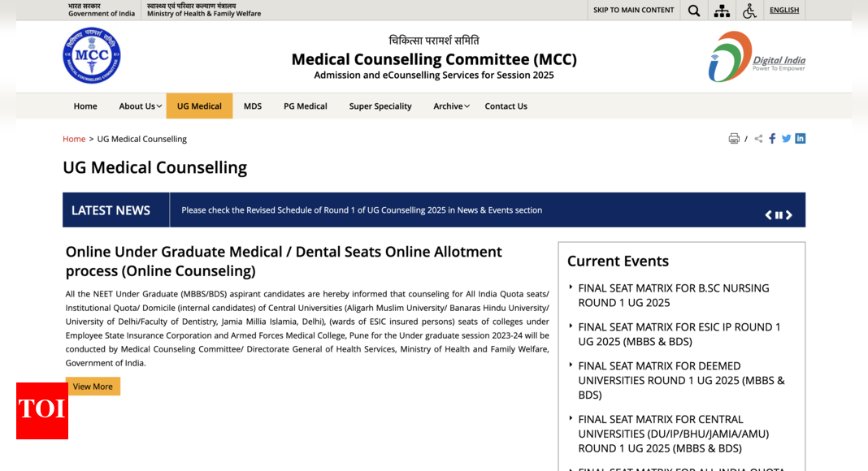Share the page on LinkedIn
868x471 pixels.
pos(801,139)
